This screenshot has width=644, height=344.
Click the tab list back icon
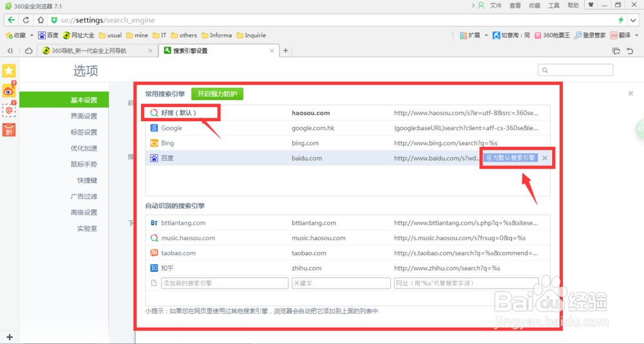coord(10,51)
